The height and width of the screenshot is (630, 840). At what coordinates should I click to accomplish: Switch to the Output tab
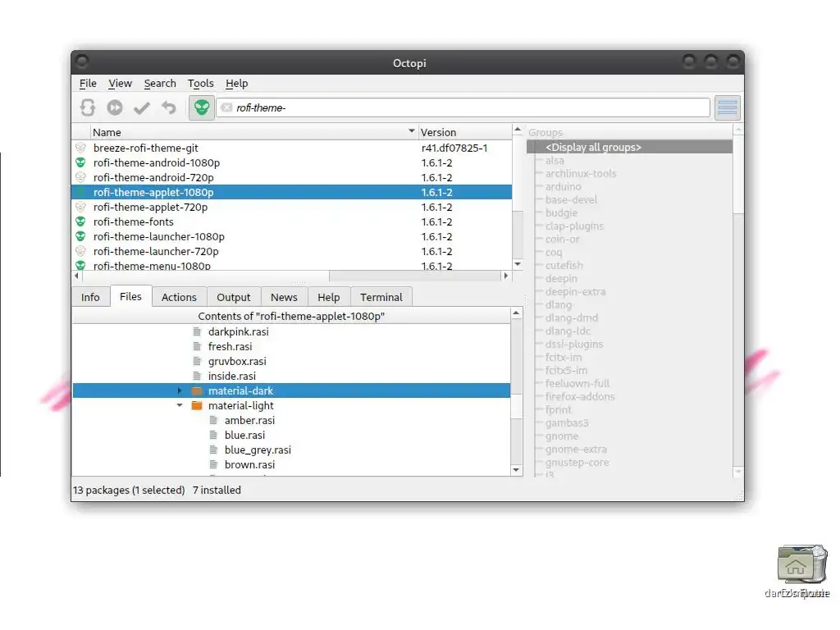click(x=234, y=297)
